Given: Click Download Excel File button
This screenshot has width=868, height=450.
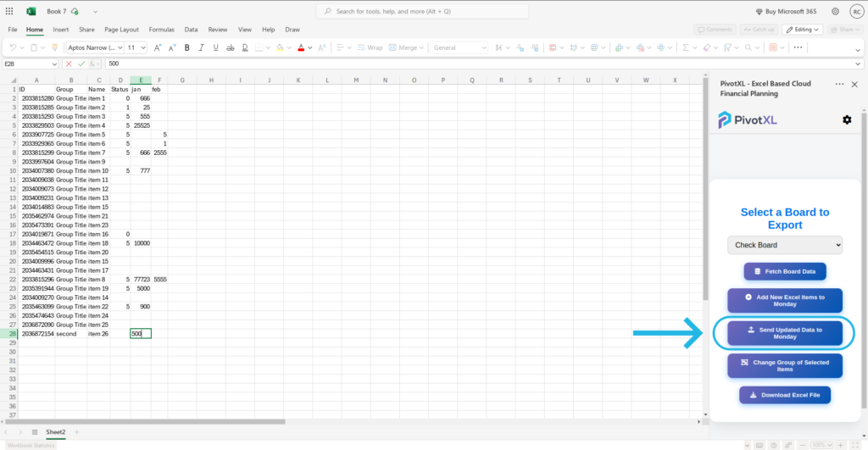Looking at the screenshot, I should click(785, 395).
